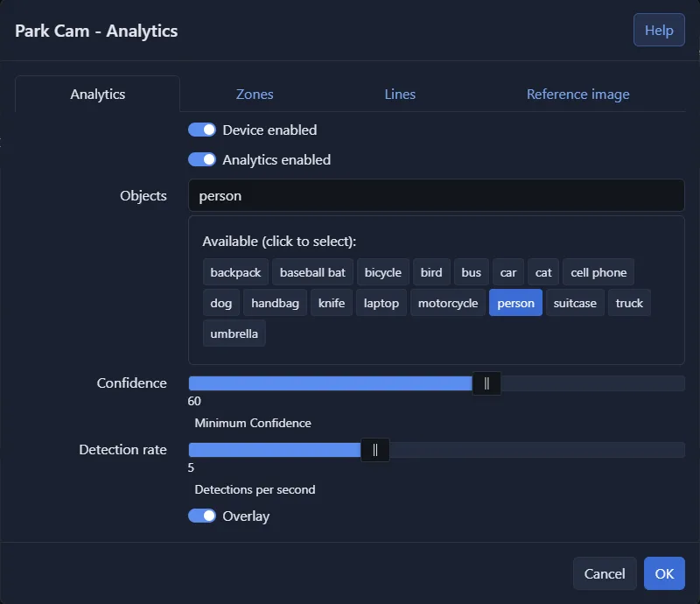Go to the Reference image tab
This screenshot has height=604, width=700.
click(578, 95)
